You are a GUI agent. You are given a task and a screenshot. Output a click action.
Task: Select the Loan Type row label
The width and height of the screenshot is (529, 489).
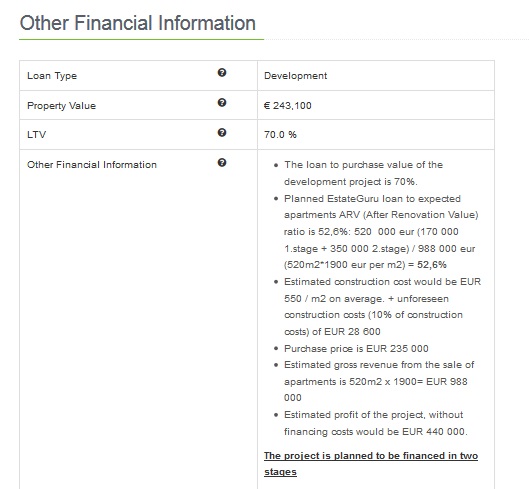(52, 76)
